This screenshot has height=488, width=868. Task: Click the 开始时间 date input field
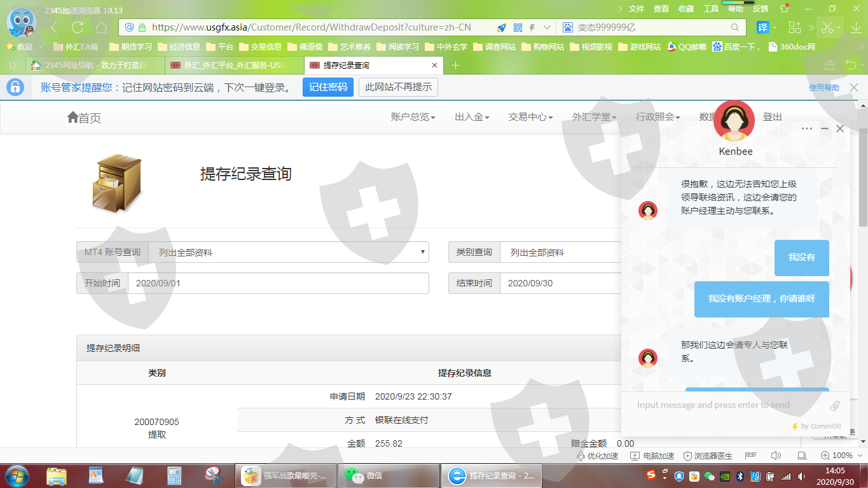click(278, 283)
